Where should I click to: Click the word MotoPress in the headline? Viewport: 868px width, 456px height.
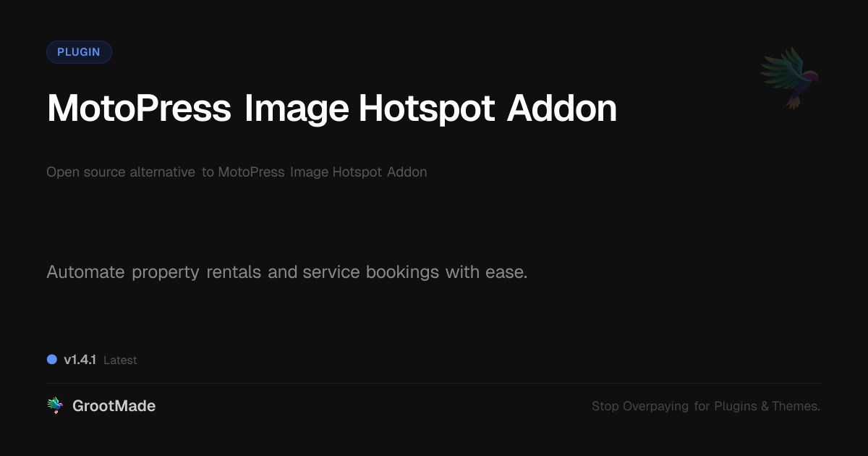[x=139, y=109]
